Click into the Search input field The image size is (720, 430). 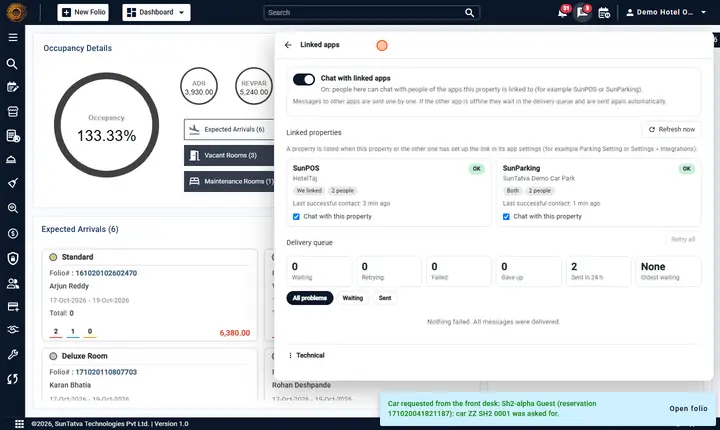(363, 12)
